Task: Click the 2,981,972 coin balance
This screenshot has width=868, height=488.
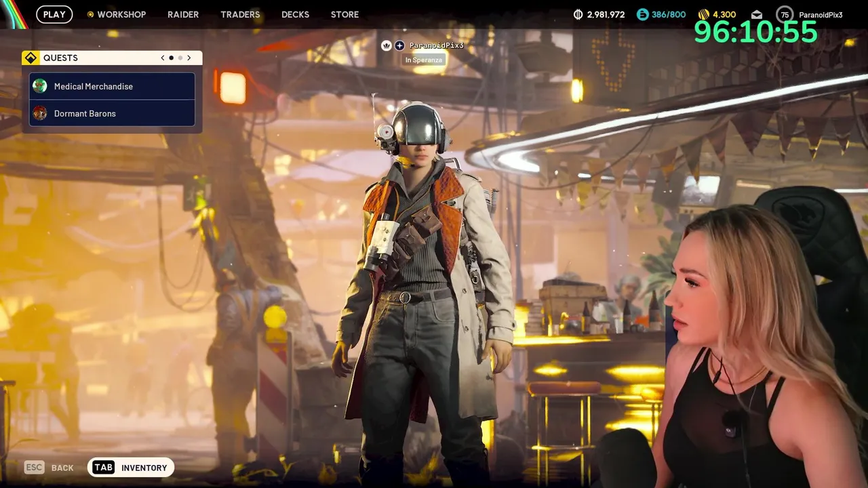Action: pyautogui.click(x=606, y=14)
